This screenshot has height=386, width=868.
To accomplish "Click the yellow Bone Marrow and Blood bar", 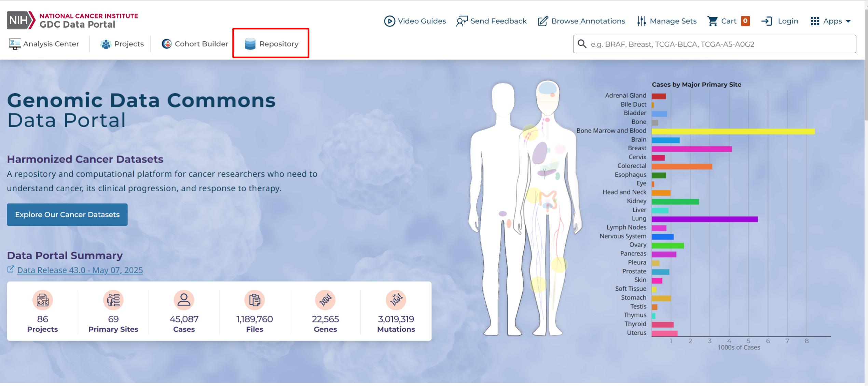I will (x=733, y=131).
